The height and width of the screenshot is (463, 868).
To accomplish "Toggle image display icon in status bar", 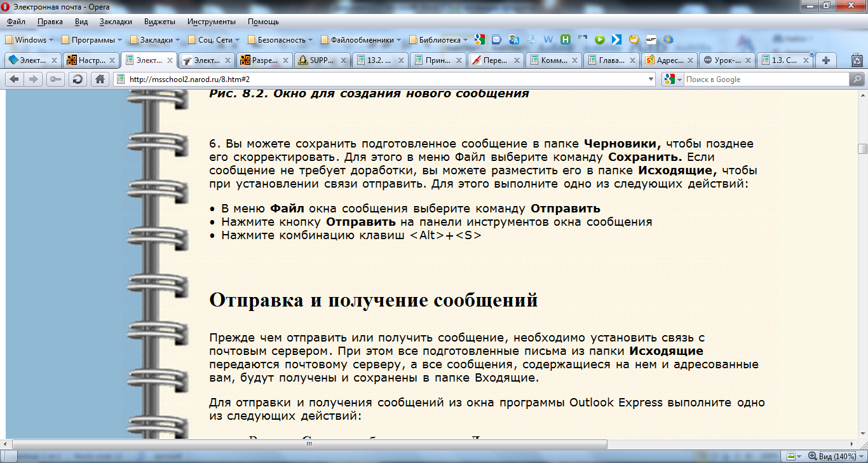I will click(x=790, y=456).
